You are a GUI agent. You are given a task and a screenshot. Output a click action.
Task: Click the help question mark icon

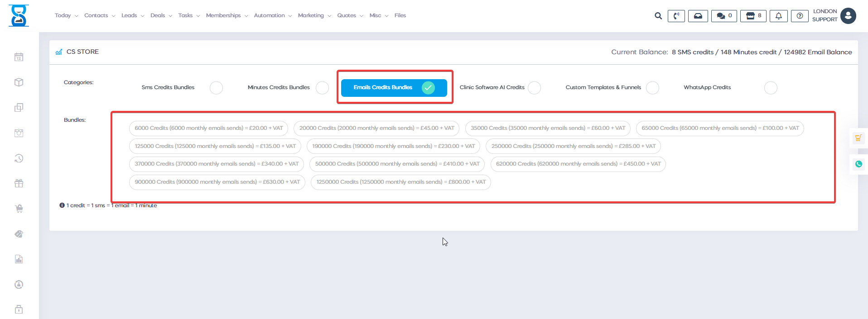pyautogui.click(x=800, y=16)
